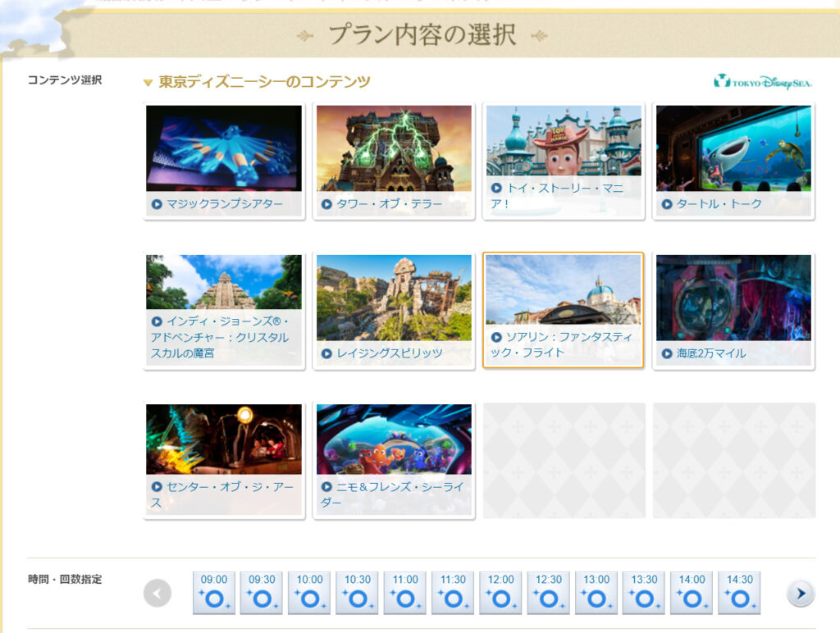Open the 東京ディズニーシーのコンテンツ heading
This screenshot has width=840, height=633.
click(264, 82)
